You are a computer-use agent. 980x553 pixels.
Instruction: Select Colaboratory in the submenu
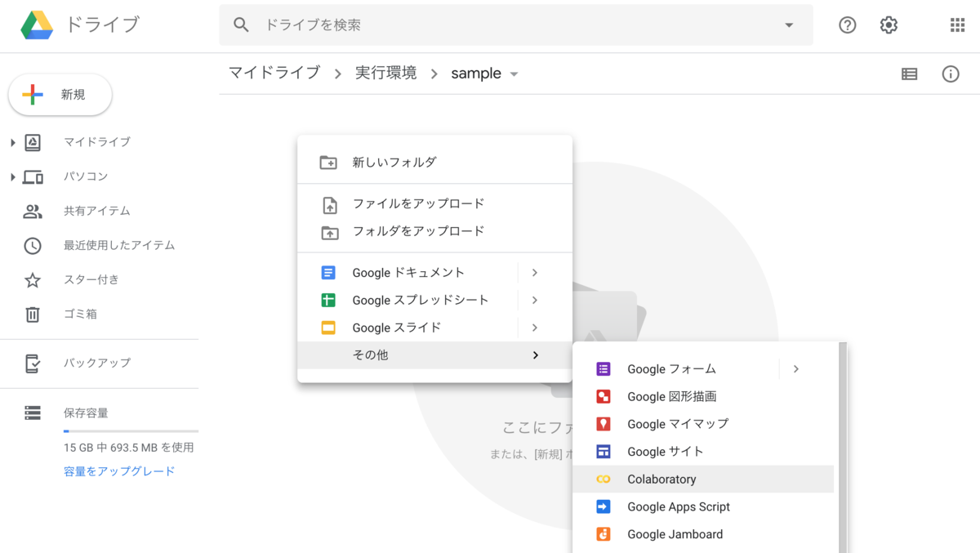(x=703, y=479)
